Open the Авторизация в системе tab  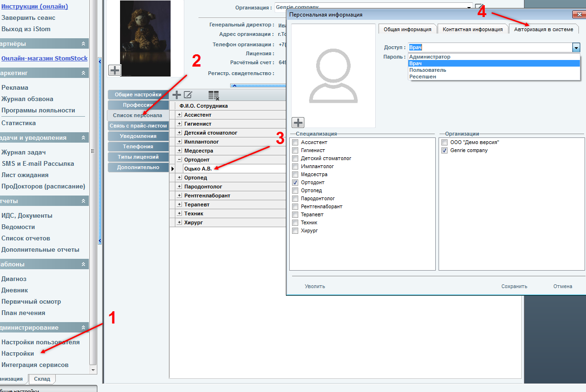(x=543, y=29)
